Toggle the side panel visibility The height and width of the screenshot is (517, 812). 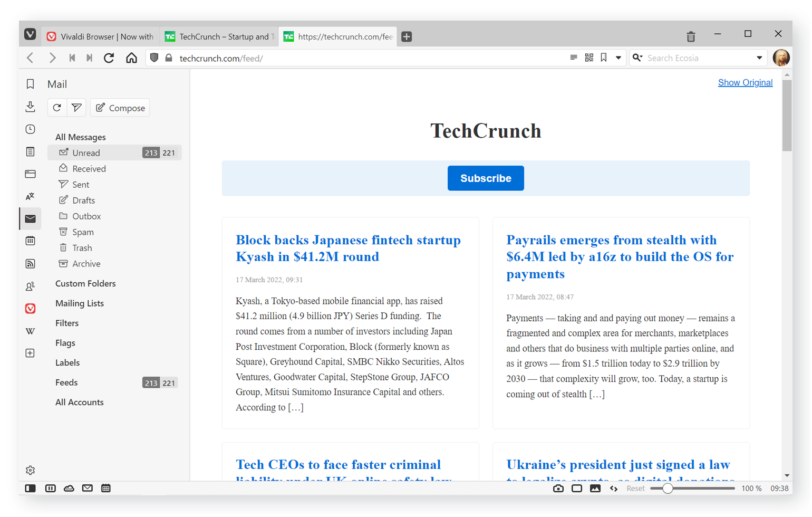tap(30, 489)
